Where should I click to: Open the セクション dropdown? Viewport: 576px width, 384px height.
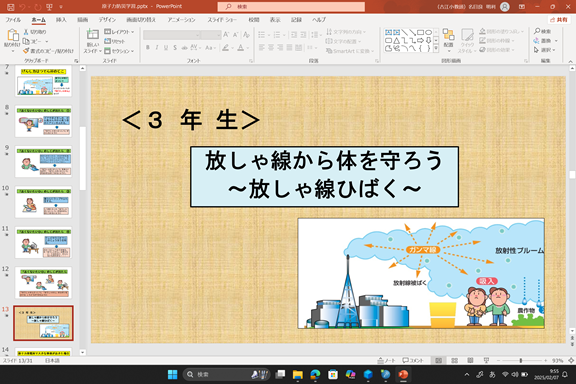pyautogui.click(x=119, y=51)
